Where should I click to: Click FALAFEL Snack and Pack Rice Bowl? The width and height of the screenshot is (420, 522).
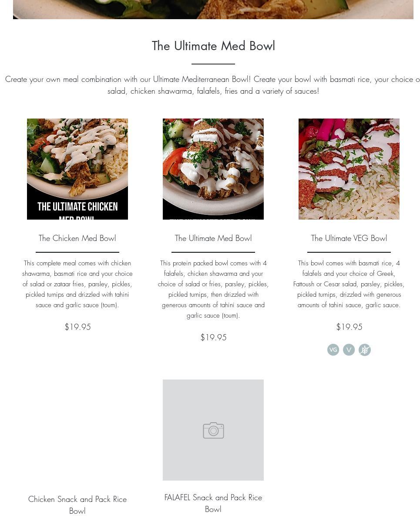[x=213, y=503]
